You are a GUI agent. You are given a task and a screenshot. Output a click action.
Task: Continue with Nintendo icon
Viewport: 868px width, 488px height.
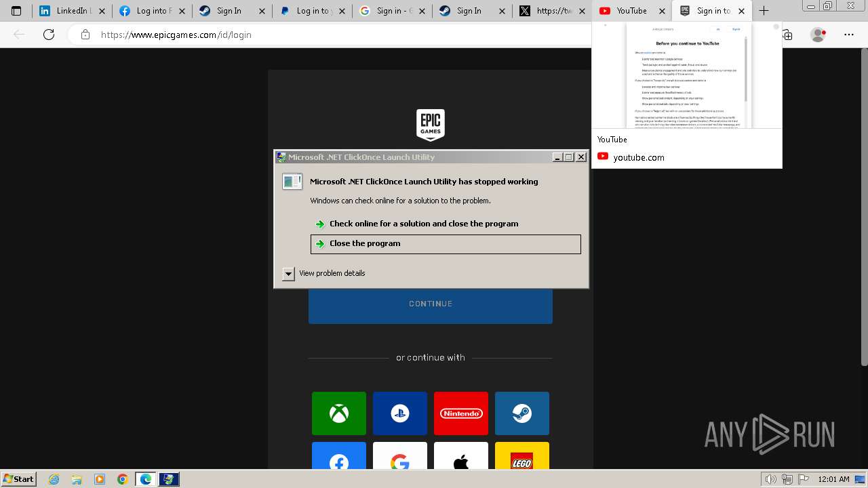pyautogui.click(x=461, y=413)
